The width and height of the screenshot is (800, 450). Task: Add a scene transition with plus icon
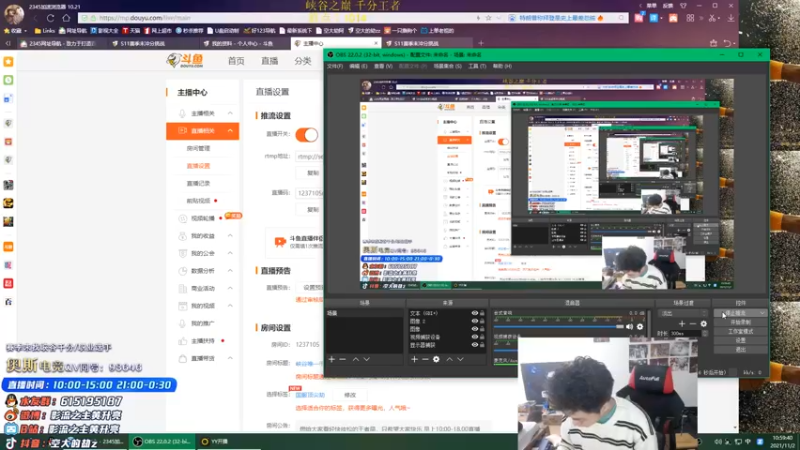(682, 323)
